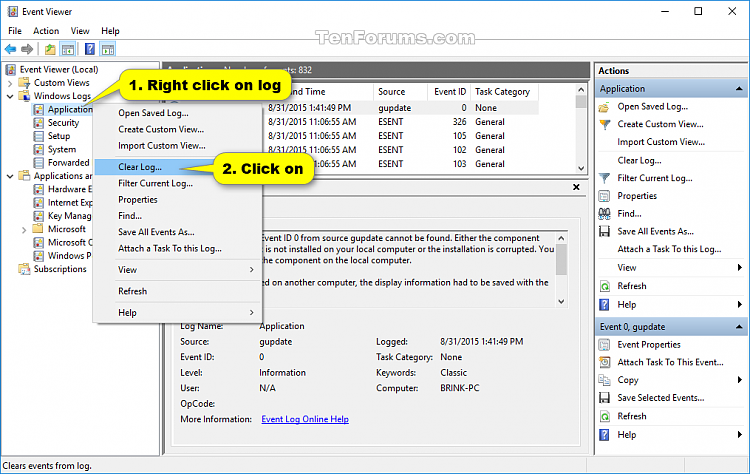Click the Attach Task To This Event icon
This screenshot has width=750, height=474.
pos(604,363)
